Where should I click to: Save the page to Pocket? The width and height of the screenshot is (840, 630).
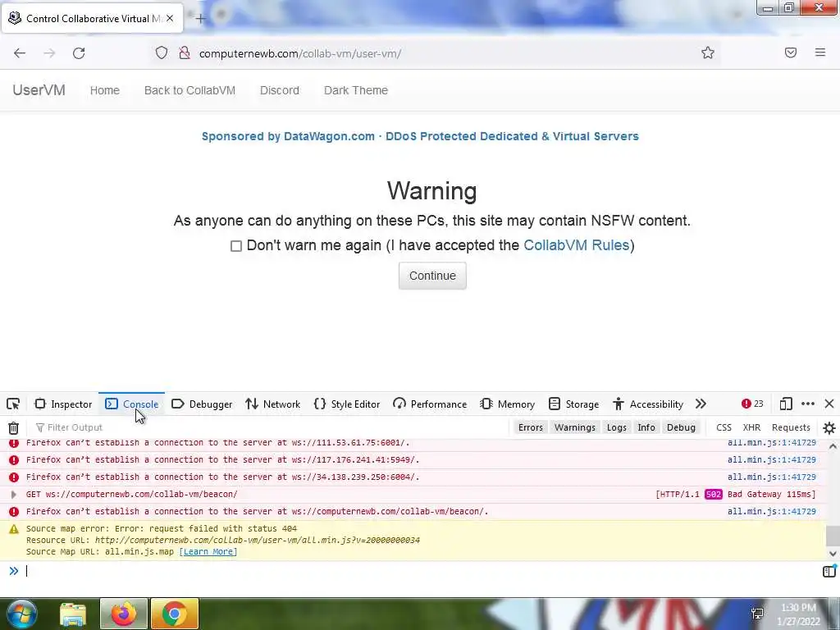pos(791,52)
